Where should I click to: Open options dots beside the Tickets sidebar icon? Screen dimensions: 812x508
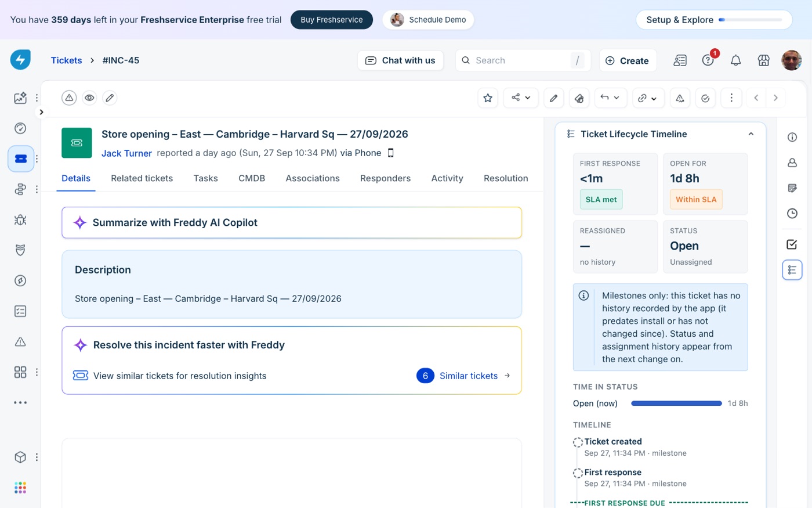pyautogui.click(x=37, y=158)
